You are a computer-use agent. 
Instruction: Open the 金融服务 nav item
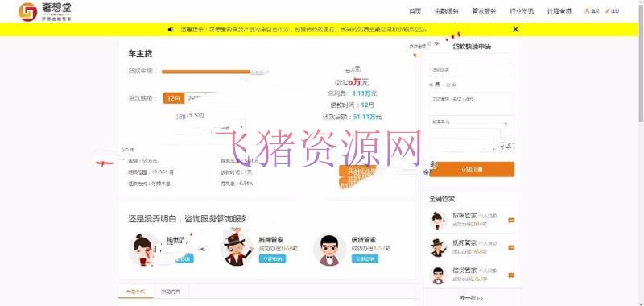tap(447, 11)
